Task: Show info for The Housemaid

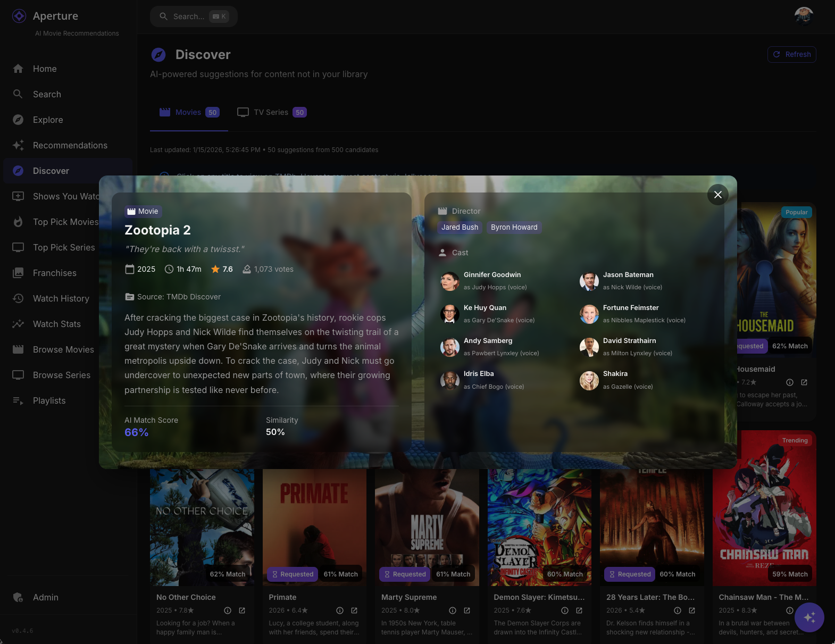Action: point(790,382)
